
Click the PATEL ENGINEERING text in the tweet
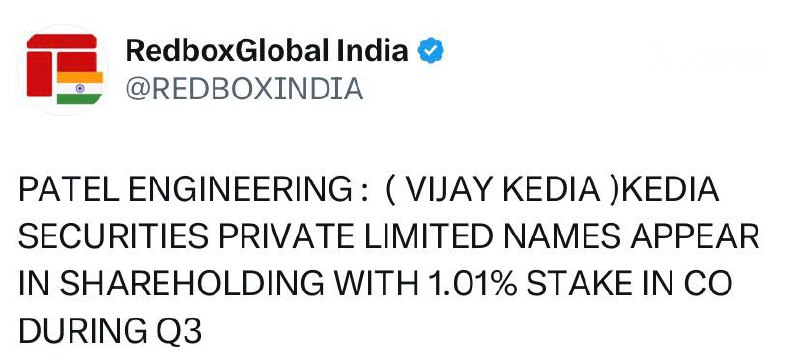183,191
